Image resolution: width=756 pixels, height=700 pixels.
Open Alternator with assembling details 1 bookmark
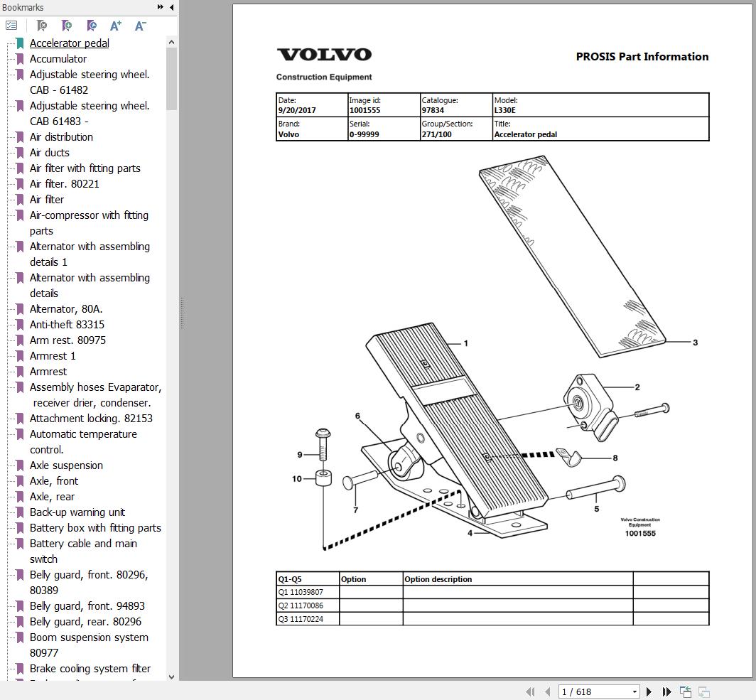coord(90,254)
